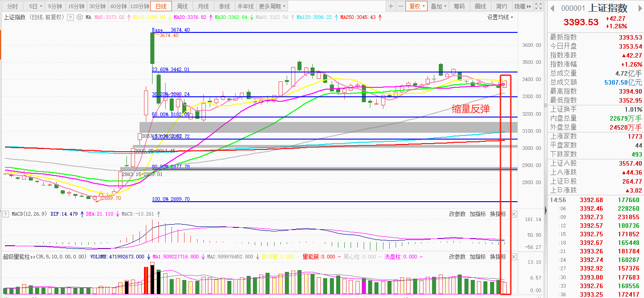644x298 pixels.
Task: Click the minus zoom-out chart icon
Action: click(400, 6)
